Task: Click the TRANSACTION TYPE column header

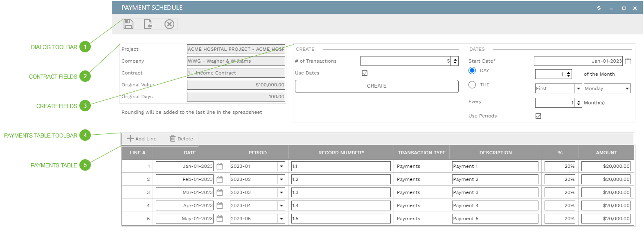Action: pyautogui.click(x=421, y=153)
